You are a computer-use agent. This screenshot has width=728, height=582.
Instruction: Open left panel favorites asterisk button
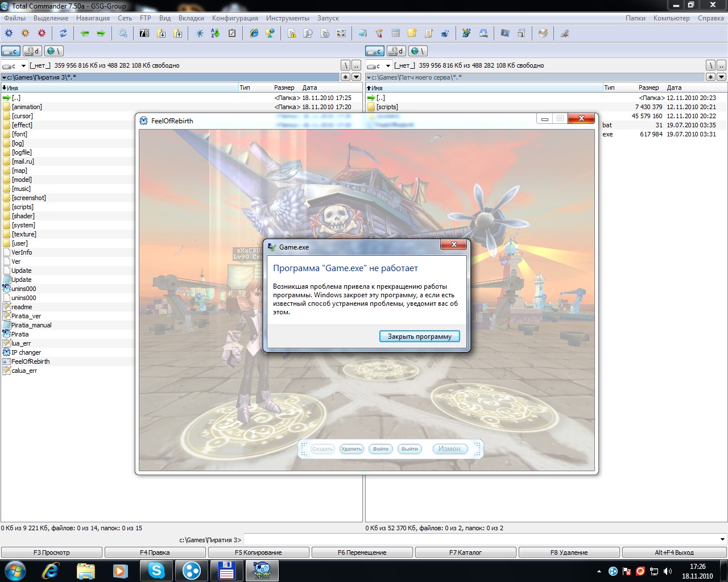pyautogui.click(x=345, y=77)
